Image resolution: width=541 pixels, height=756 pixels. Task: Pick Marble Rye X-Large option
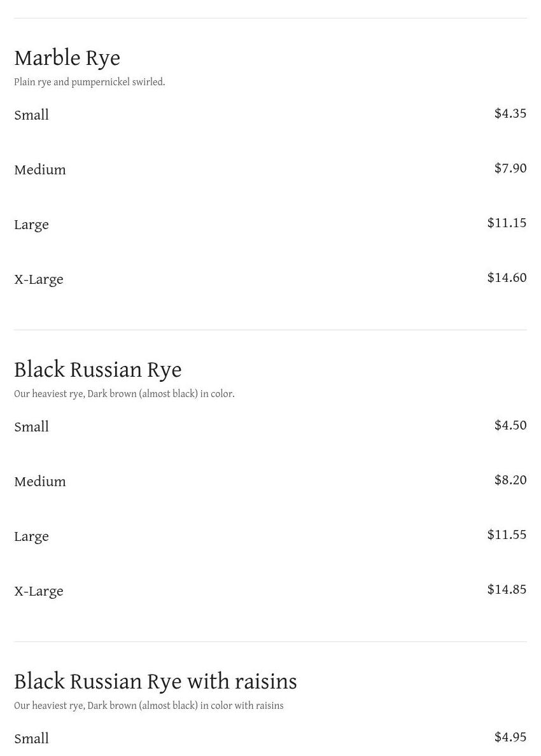[39, 279]
